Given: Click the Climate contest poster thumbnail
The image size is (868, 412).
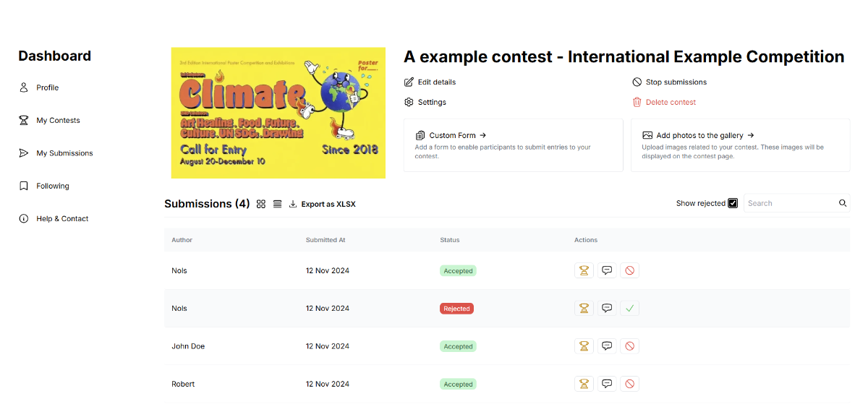Looking at the screenshot, I should [278, 113].
